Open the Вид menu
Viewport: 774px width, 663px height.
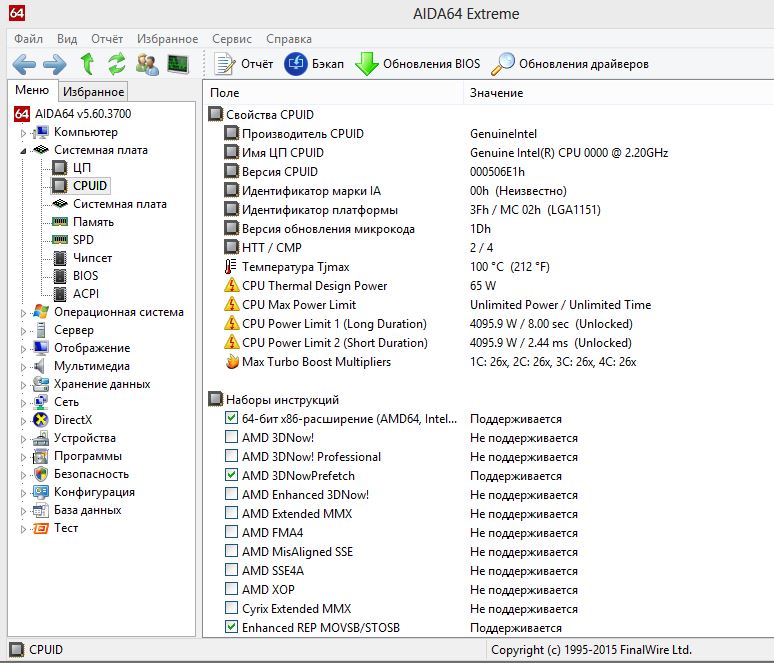(x=67, y=39)
